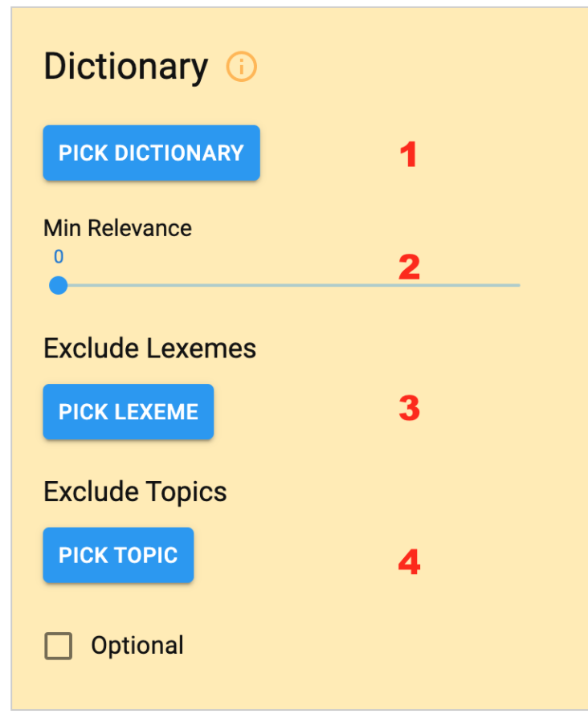Image resolution: width=588 pixels, height=718 pixels.
Task: Click the empty space below the Optional checkbox
Action: click(58, 684)
